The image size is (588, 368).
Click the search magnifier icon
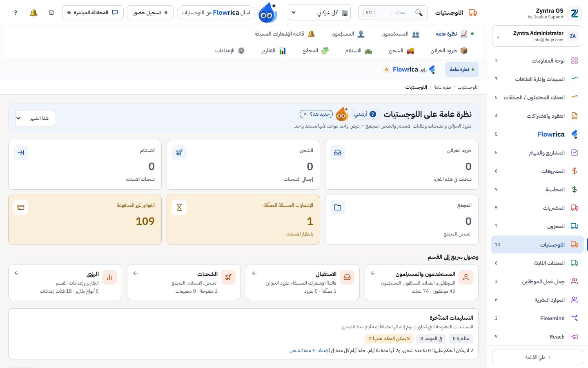point(419,13)
